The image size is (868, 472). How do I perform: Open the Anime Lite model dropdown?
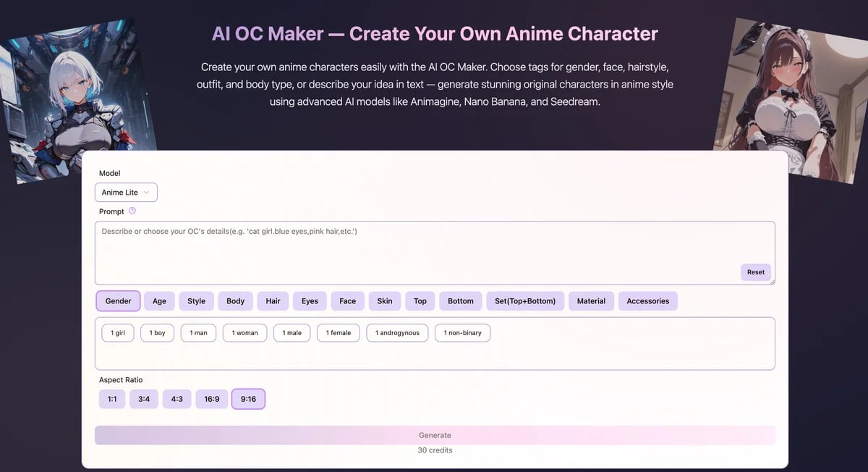[125, 192]
